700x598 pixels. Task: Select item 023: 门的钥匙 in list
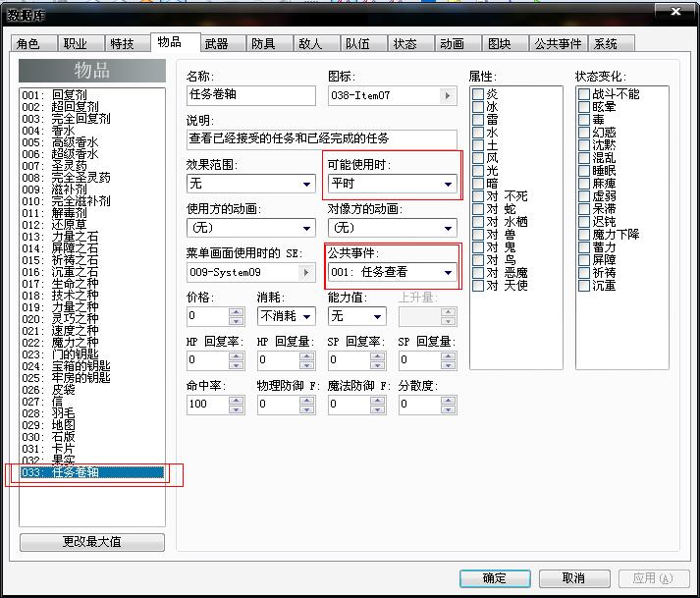[x=92, y=354]
